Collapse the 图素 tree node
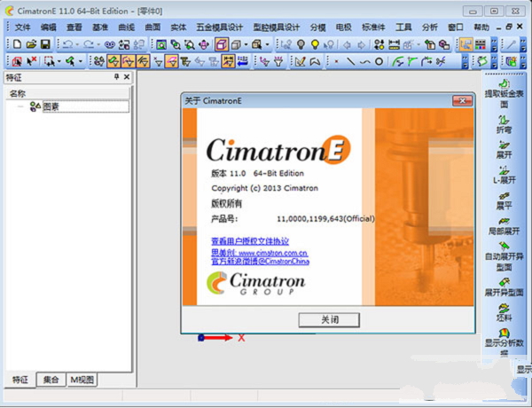The width and height of the screenshot is (532, 408). click(x=20, y=107)
